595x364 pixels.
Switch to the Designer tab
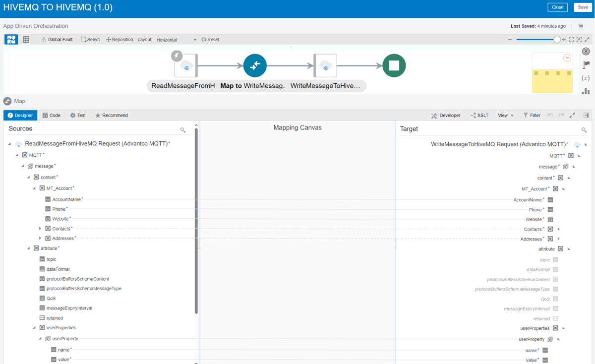20,116
